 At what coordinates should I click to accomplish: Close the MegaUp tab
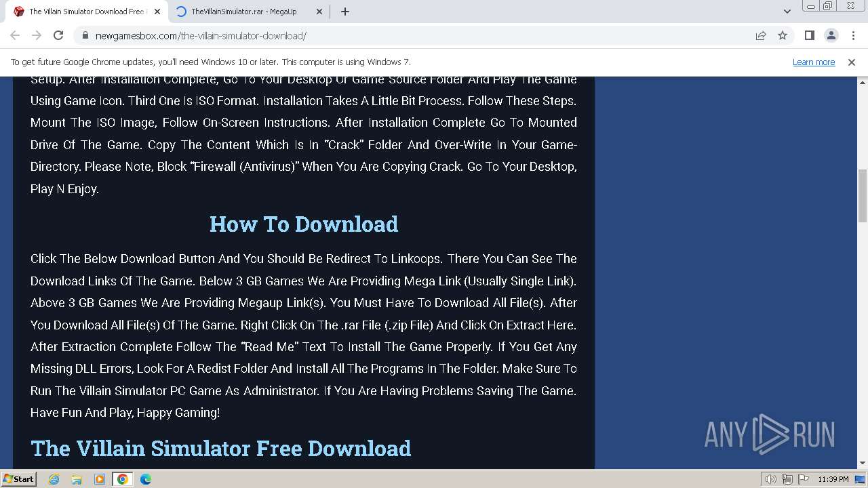pyautogui.click(x=319, y=12)
